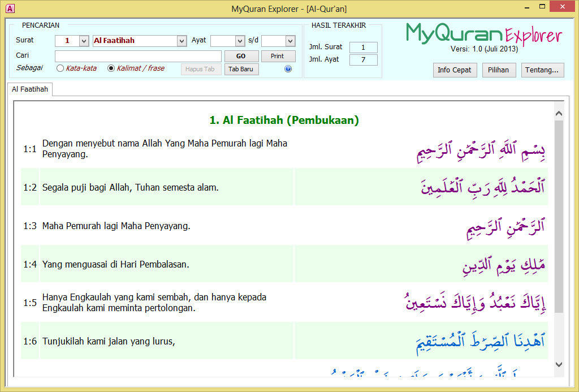Image resolution: width=579 pixels, height=392 pixels.
Task: Click the vertical scrollbar thumb
Action: (559, 216)
